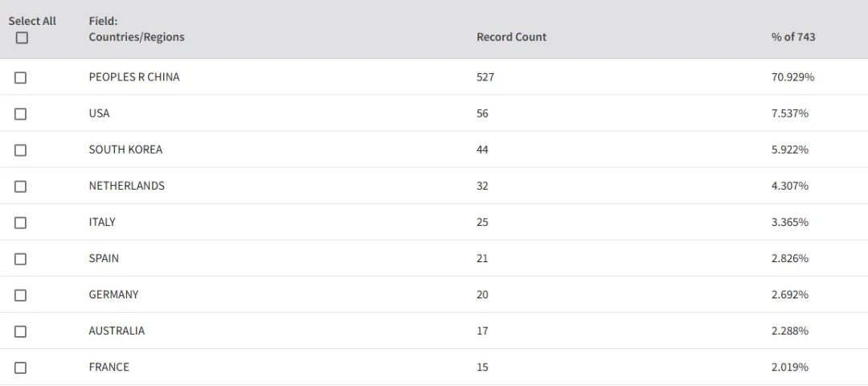The image size is (868, 386).
Task: Click the Select All header label
Action: click(32, 21)
